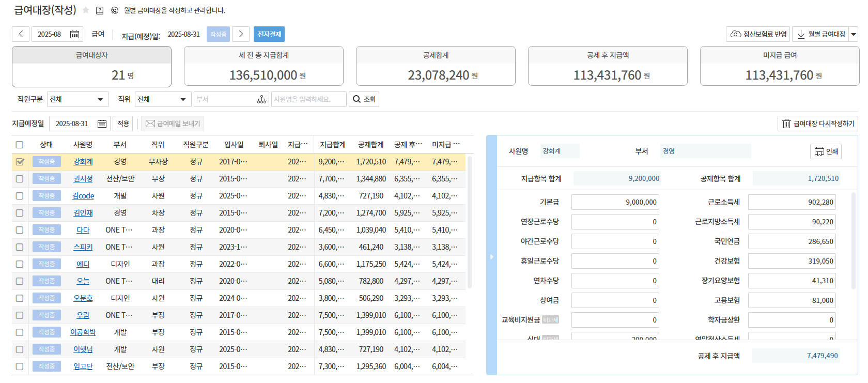Open the department organization chart icon
Image resolution: width=868 pixels, height=383 pixels.
coord(261,99)
